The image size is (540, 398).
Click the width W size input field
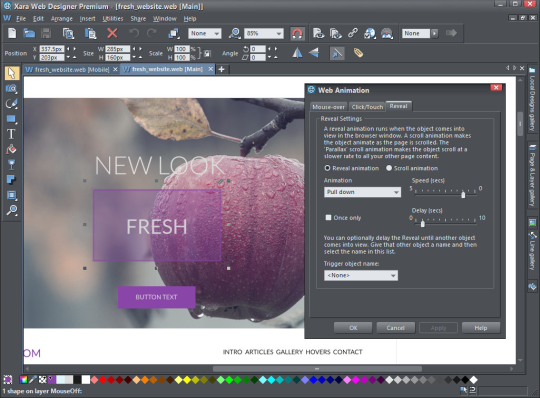117,49
